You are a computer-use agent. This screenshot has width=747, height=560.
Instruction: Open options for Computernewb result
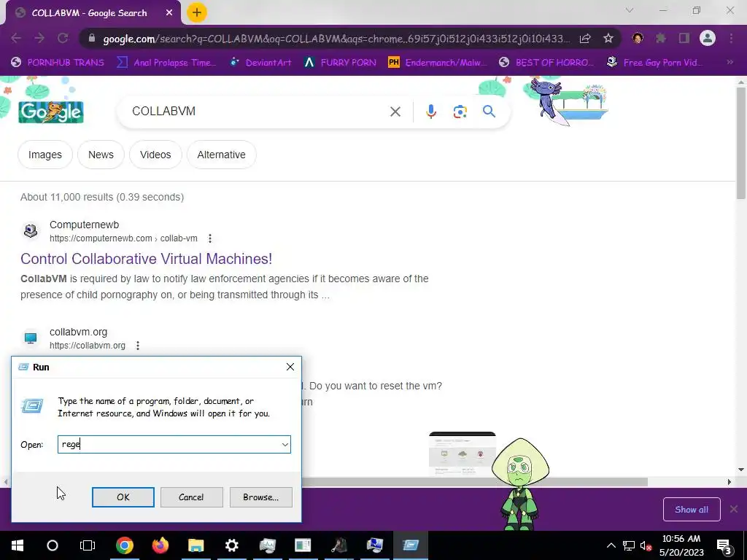tap(209, 238)
